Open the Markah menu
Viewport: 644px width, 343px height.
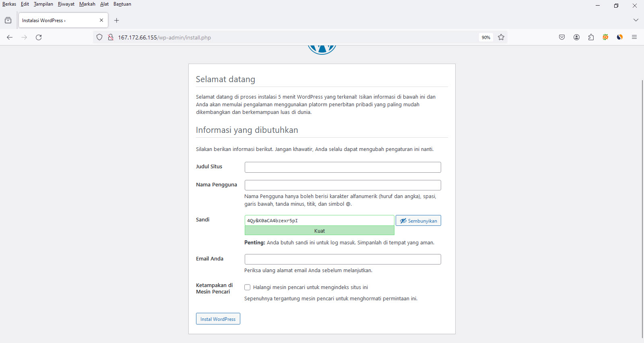[87, 4]
